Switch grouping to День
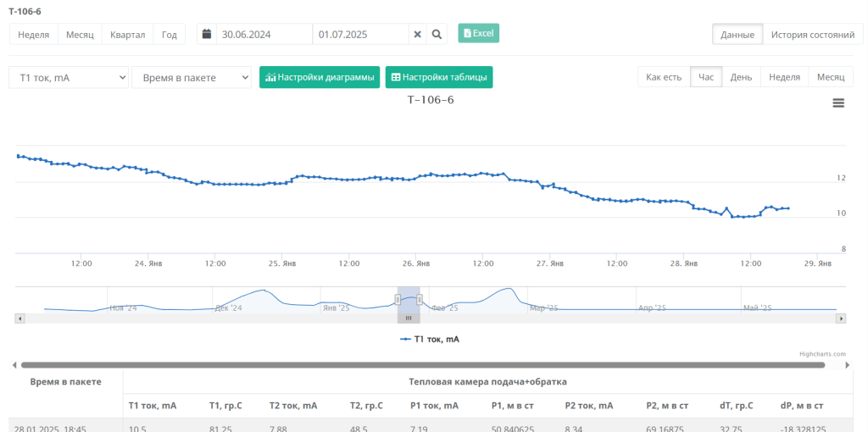The height and width of the screenshot is (432, 868). point(741,77)
